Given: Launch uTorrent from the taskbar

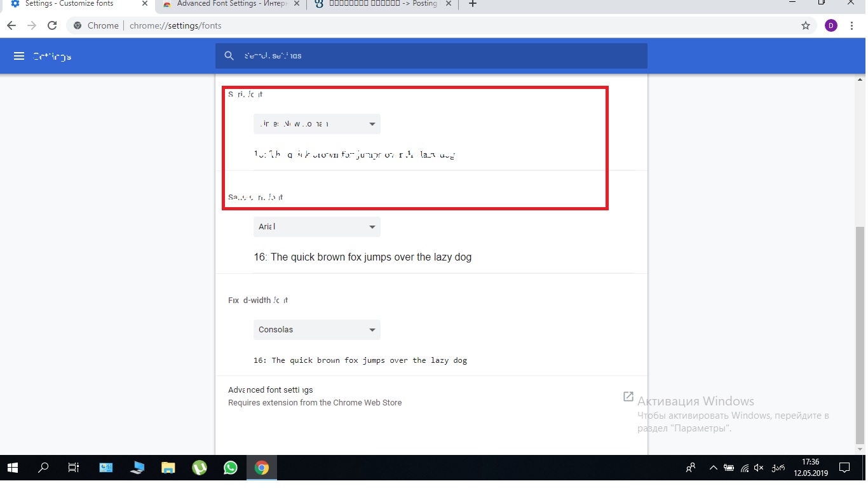Looking at the screenshot, I should click(200, 468).
